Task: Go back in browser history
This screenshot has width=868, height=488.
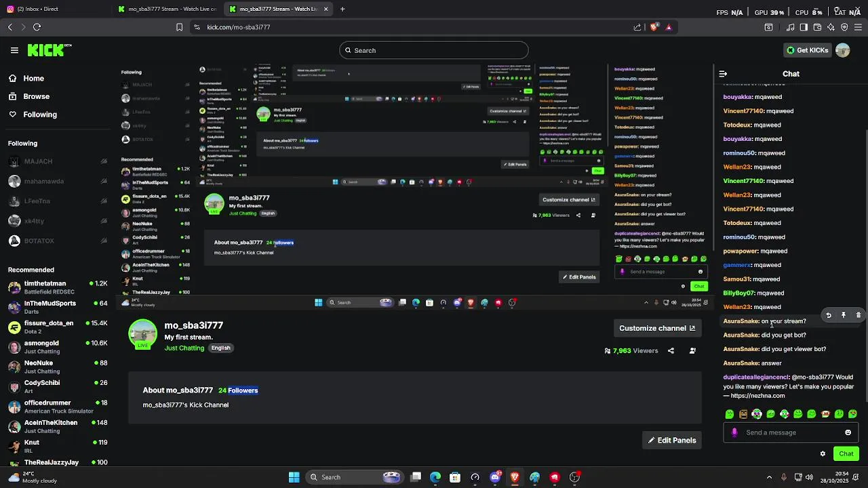Action: (x=9, y=27)
